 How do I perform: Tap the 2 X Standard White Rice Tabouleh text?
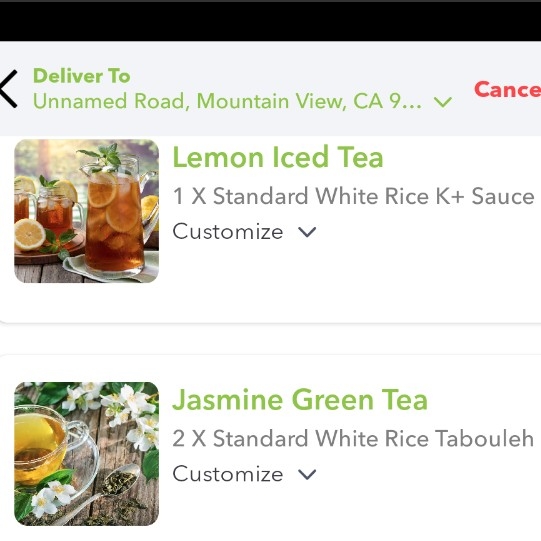pos(353,439)
